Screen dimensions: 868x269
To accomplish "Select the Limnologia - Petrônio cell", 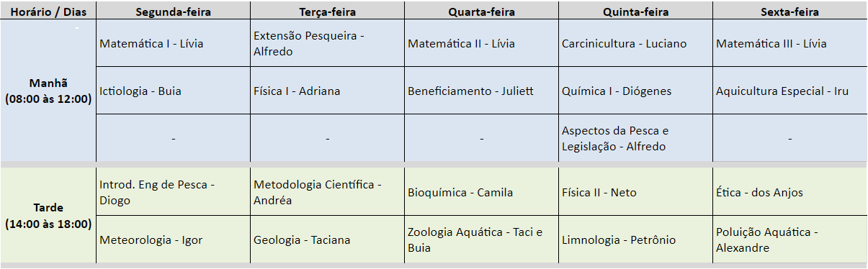I will [x=635, y=240].
